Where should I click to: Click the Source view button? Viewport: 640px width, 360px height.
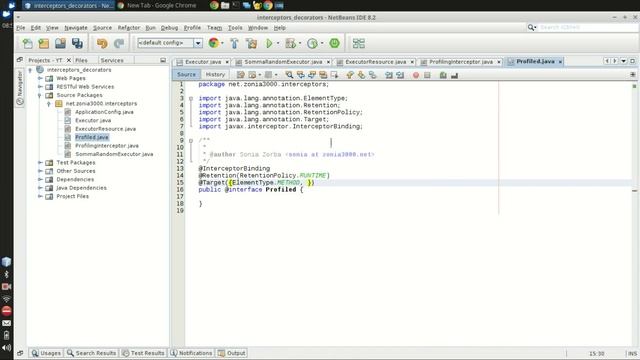186,75
